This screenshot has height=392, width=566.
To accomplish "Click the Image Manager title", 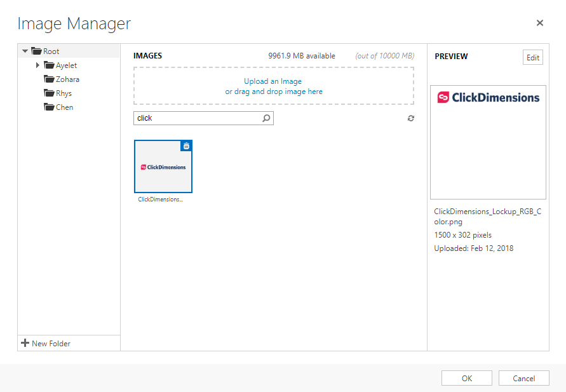I will pos(74,24).
